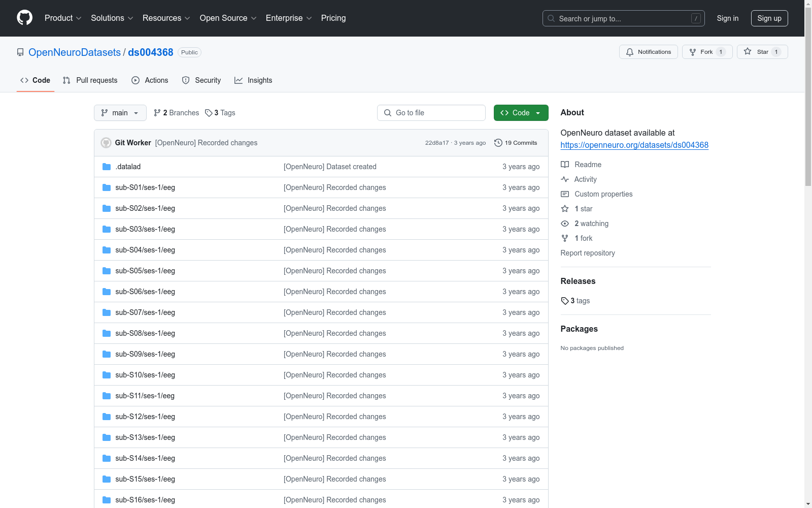Expand the Open Source menu
This screenshot has width=812, height=508.
pos(228,18)
